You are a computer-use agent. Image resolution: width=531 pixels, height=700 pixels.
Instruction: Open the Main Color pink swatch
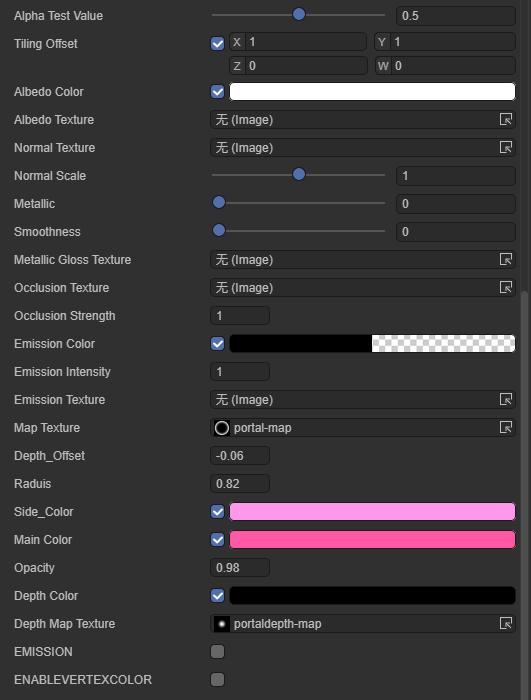pos(372,540)
